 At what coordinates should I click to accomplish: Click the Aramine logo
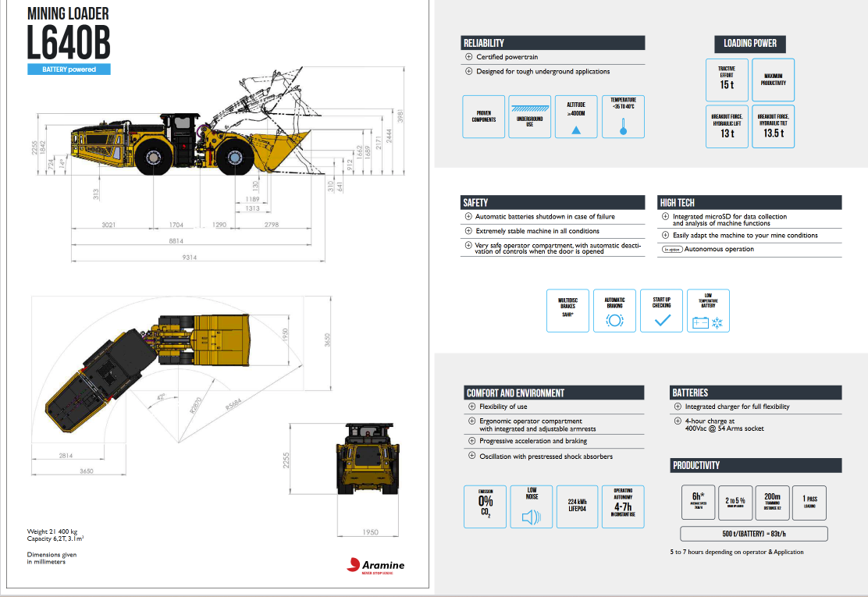pos(375,566)
